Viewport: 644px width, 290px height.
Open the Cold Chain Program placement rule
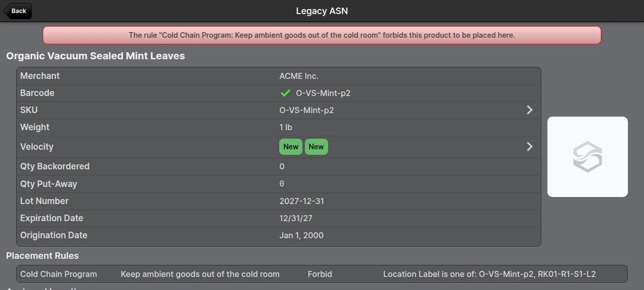tap(322, 274)
